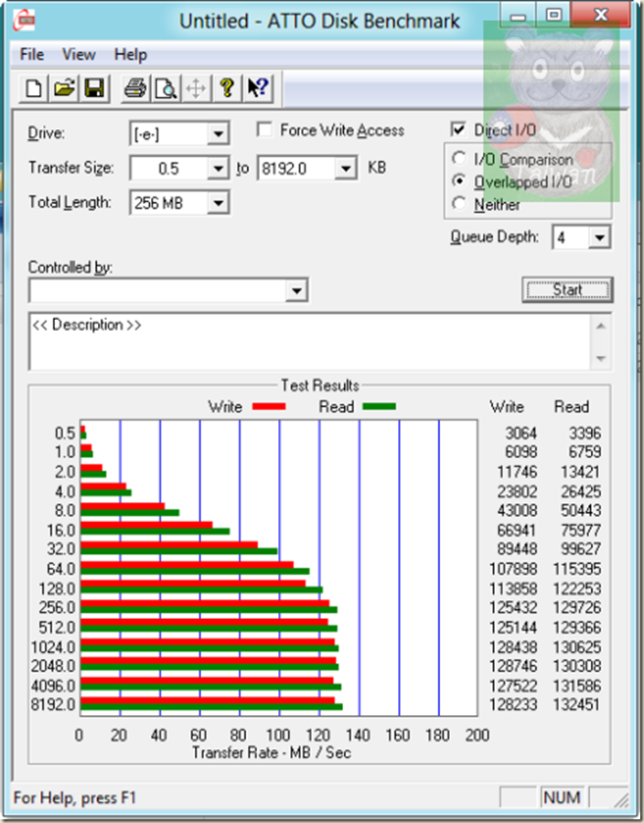Click the Start benchmark button
Screen dimensions: 644x823
pos(568,290)
